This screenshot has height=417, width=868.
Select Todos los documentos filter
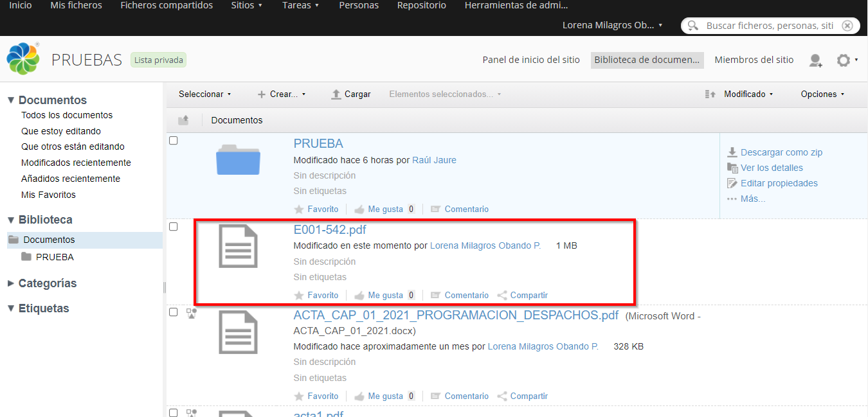click(x=67, y=115)
